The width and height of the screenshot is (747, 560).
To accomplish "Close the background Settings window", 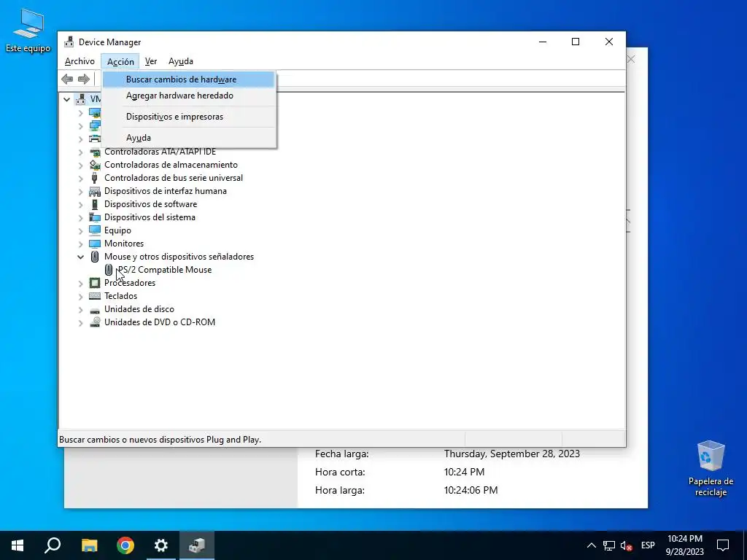I will (x=631, y=59).
